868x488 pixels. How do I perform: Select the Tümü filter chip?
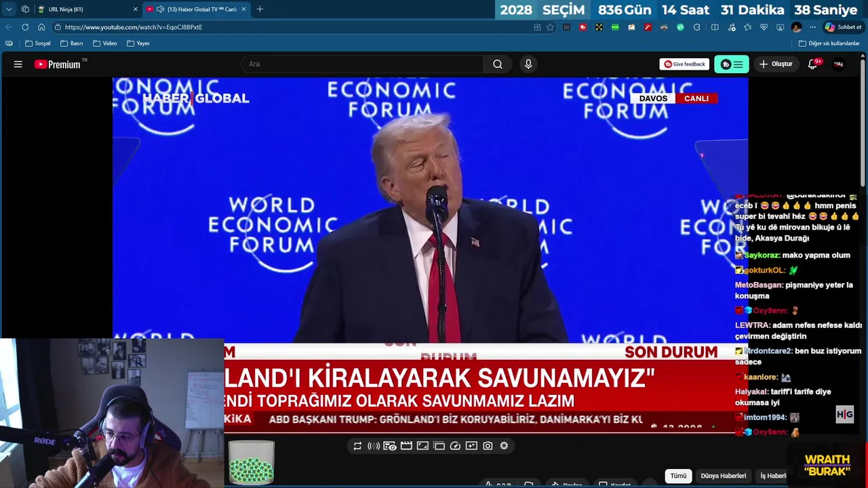coord(678,476)
